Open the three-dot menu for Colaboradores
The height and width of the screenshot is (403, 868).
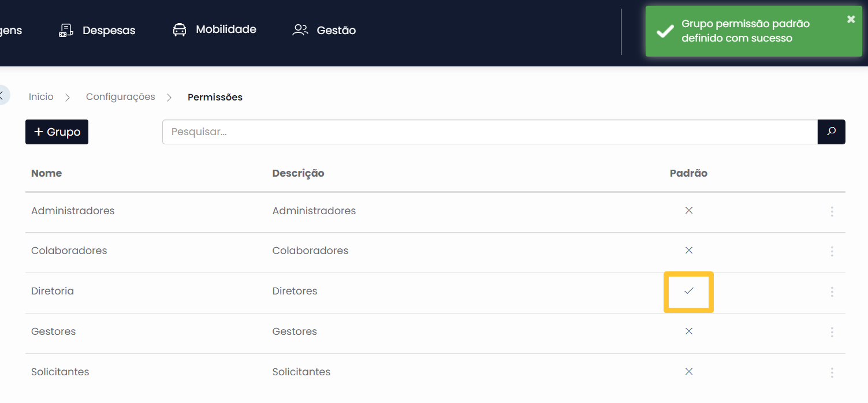pyautogui.click(x=832, y=251)
